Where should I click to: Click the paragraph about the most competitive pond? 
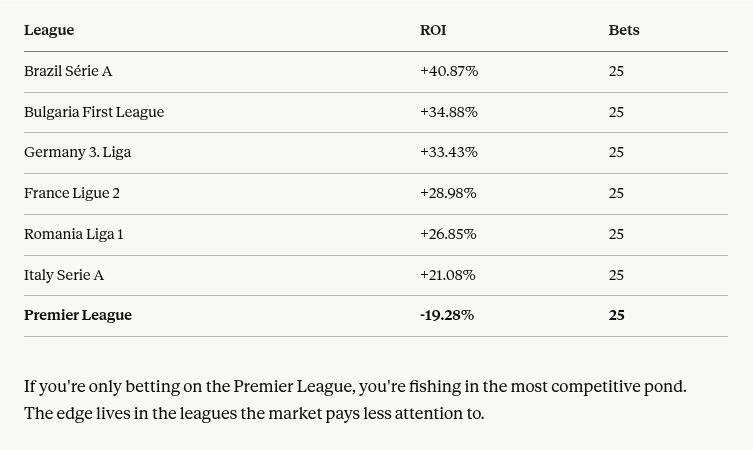(x=355, y=400)
